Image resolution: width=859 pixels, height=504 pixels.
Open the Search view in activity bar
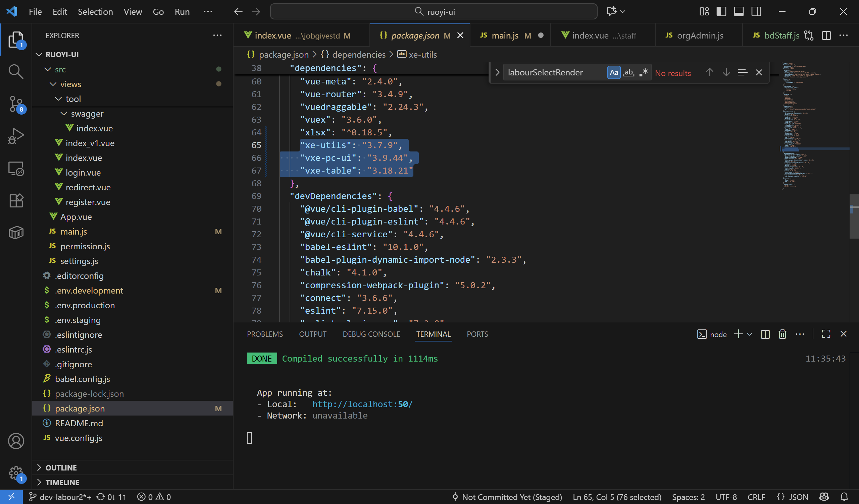tap(16, 71)
